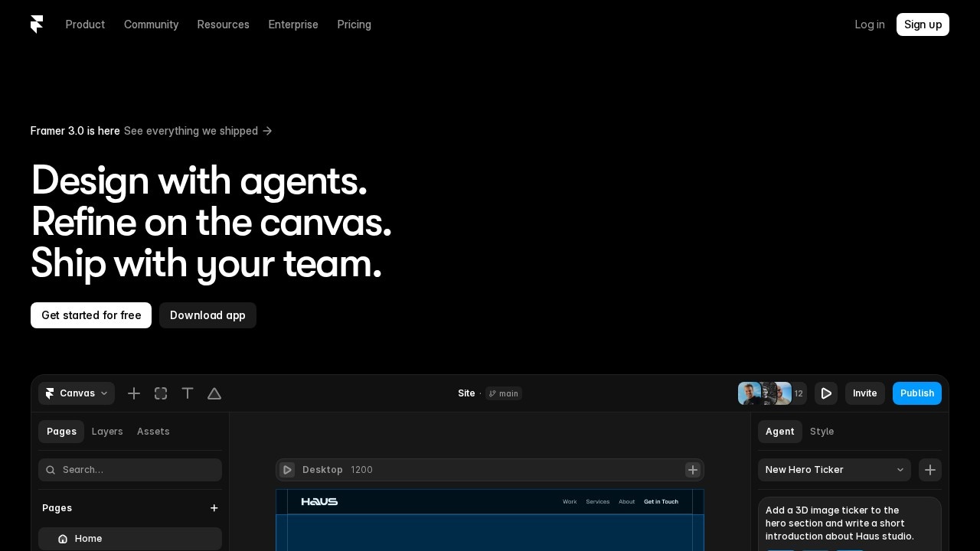Click the Home page house icon
This screenshot has width=980, height=551.
63,539
